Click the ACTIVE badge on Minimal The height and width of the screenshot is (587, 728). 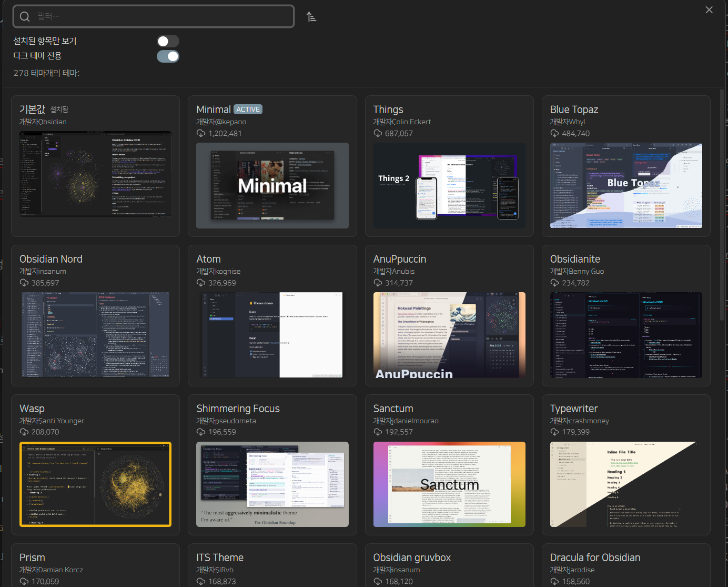pos(248,110)
